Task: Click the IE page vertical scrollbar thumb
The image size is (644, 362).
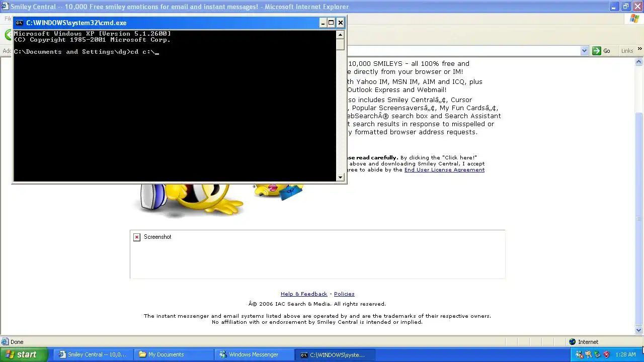Action: click(639, 219)
